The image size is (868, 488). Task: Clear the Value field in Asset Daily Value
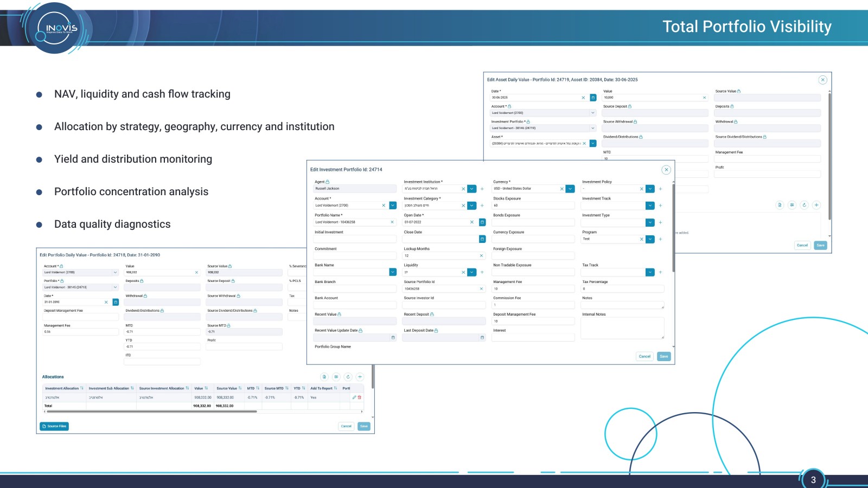[x=705, y=98]
